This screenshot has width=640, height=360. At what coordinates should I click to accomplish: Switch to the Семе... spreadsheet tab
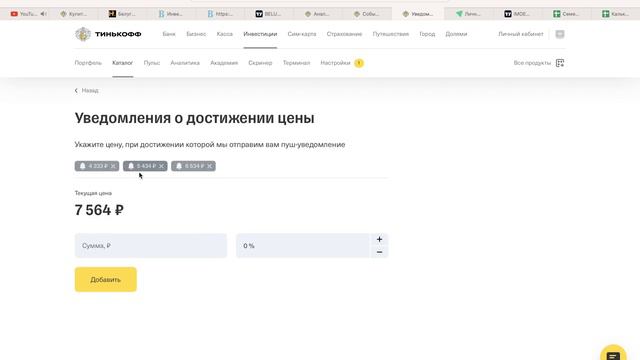pos(566,14)
